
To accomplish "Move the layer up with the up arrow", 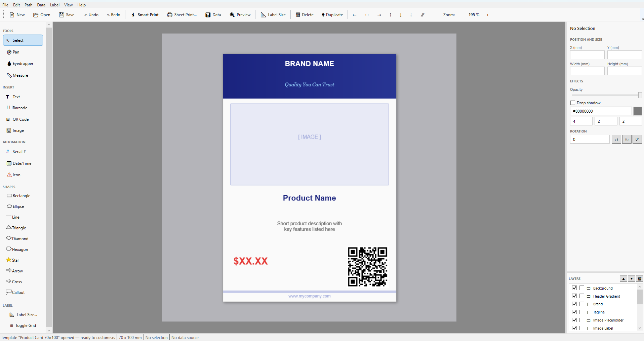I will (623, 278).
